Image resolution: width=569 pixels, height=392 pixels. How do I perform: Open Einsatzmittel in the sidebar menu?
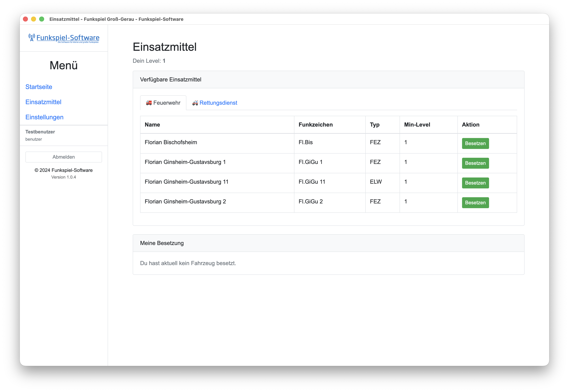pyautogui.click(x=43, y=102)
